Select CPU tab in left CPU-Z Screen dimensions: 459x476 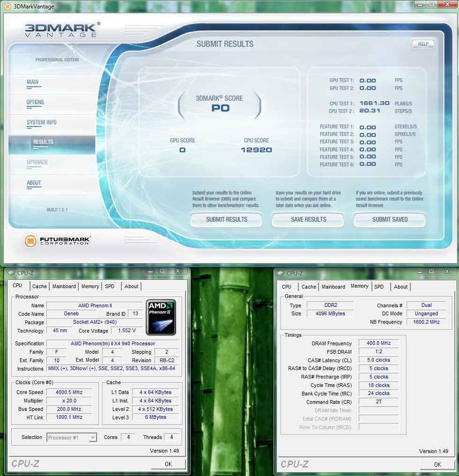17,286
